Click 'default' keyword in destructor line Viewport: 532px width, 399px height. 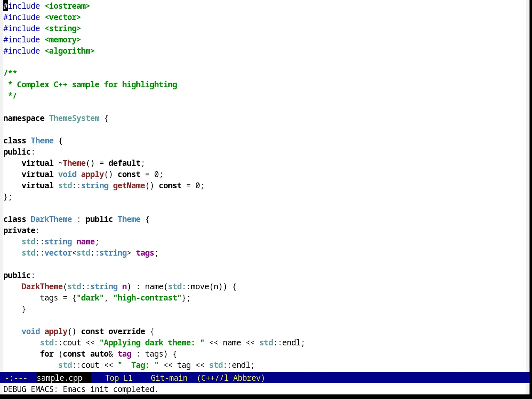124,163
